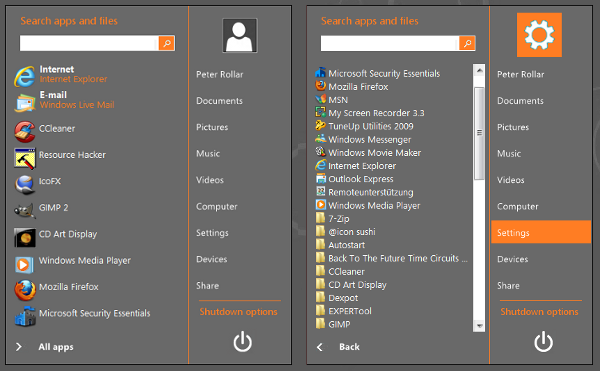Click search input field in right menu

(390, 43)
